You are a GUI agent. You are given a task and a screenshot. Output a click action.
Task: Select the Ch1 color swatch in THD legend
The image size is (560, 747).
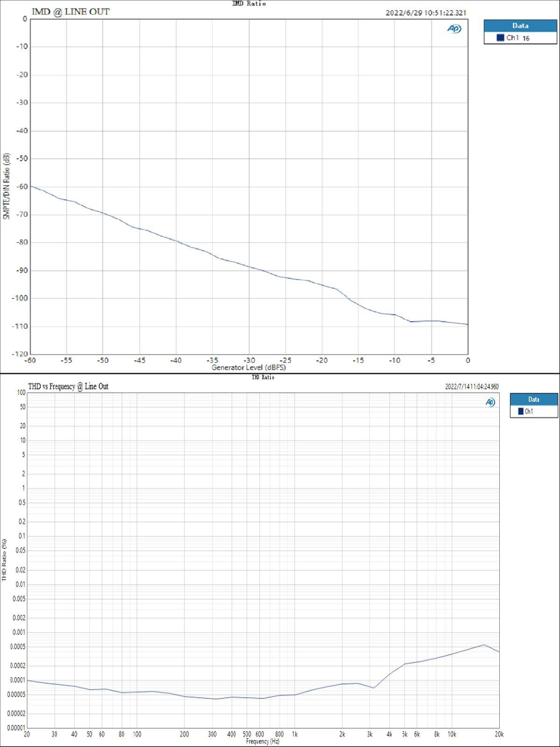pos(520,411)
